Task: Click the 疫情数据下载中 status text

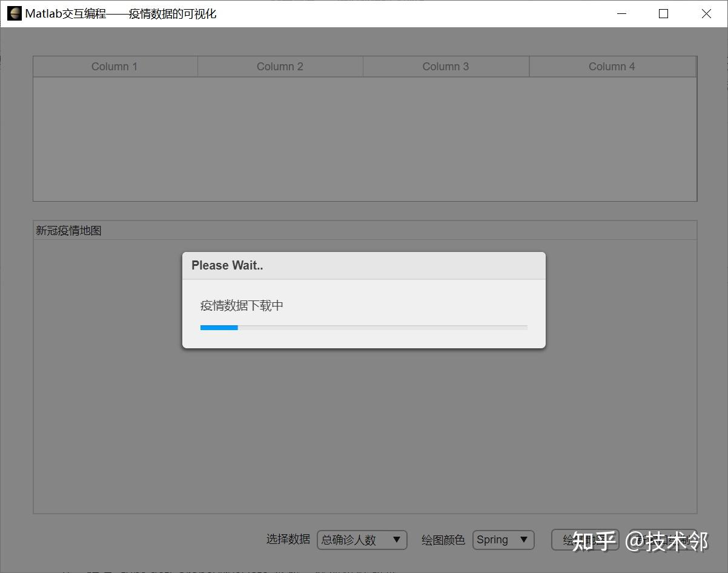Action: click(x=242, y=306)
